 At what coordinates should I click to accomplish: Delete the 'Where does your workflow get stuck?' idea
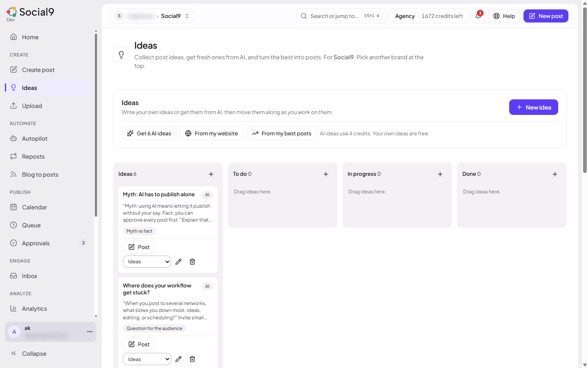click(x=192, y=359)
